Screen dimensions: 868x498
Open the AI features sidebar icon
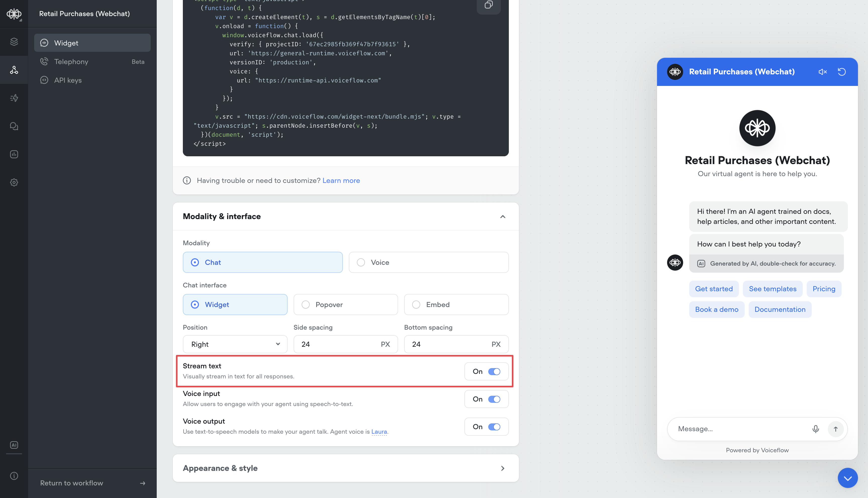point(14,445)
